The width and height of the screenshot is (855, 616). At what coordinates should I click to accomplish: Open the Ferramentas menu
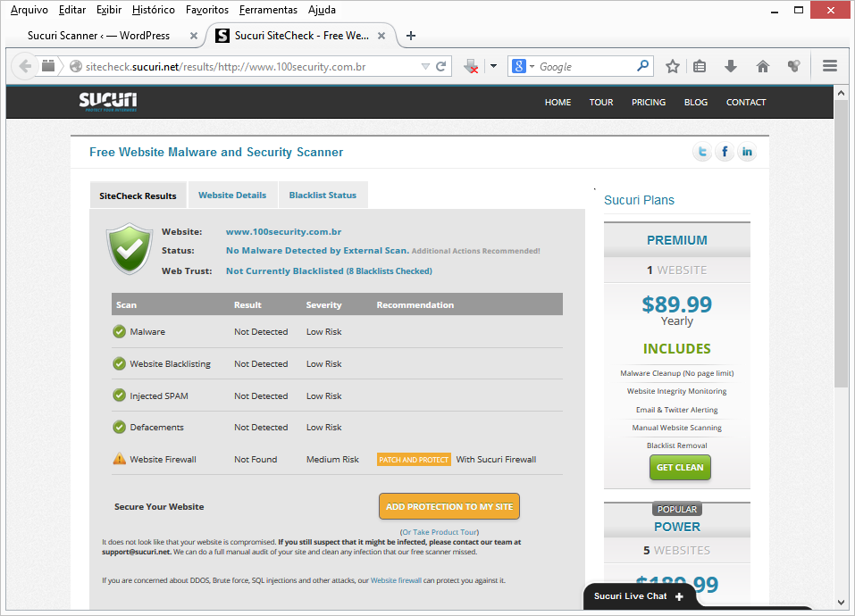pos(268,10)
